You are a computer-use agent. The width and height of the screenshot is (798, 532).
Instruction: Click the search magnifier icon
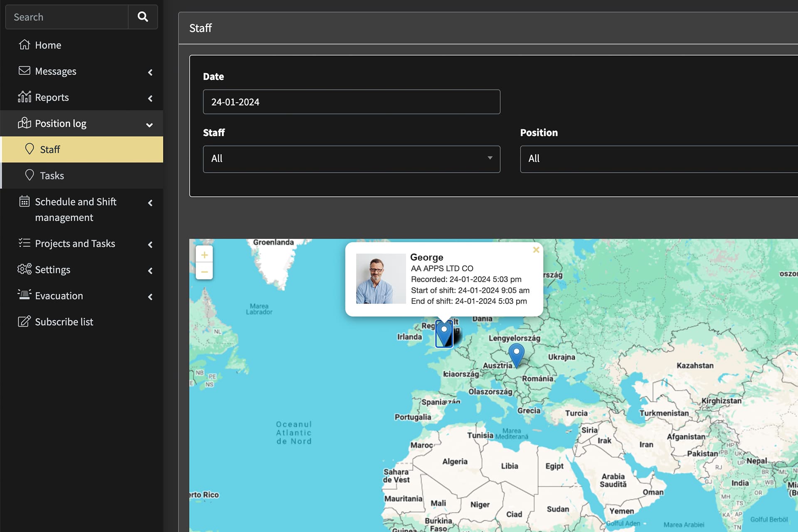(143, 17)
